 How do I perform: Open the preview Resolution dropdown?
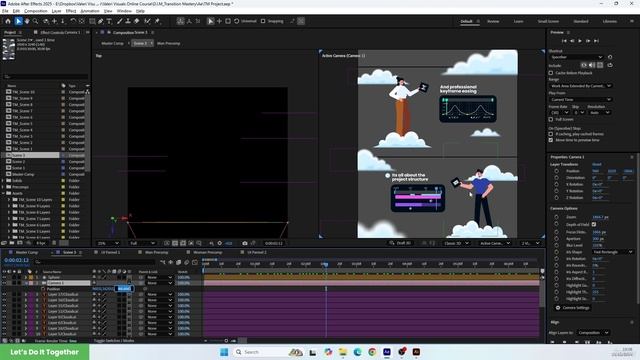[600, 113]
